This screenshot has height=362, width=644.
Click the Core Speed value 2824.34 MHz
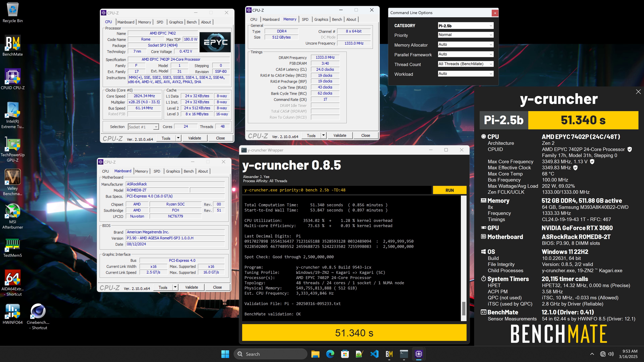tap(144, 96)
